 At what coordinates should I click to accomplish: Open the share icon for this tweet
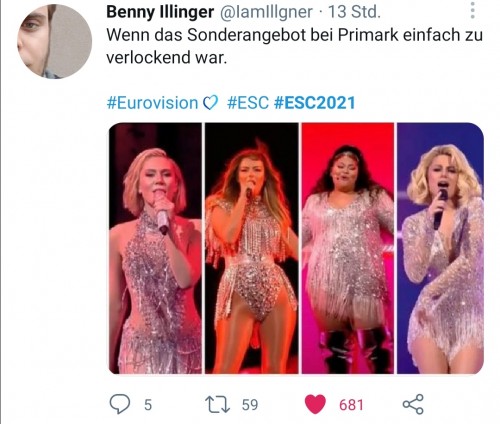coord(413,404)
